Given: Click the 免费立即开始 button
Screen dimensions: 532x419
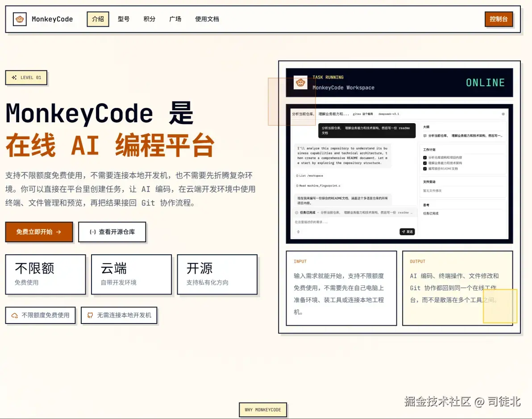Looking at the screenshot, I should pyautogui.click(x=39, y=232).
